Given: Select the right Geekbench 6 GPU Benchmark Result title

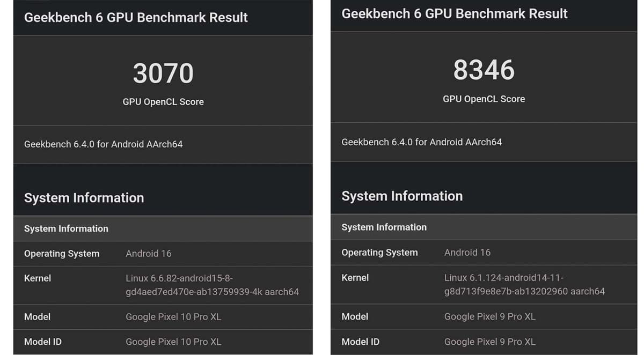Looking at the screenshot, I should coord(455,14).
